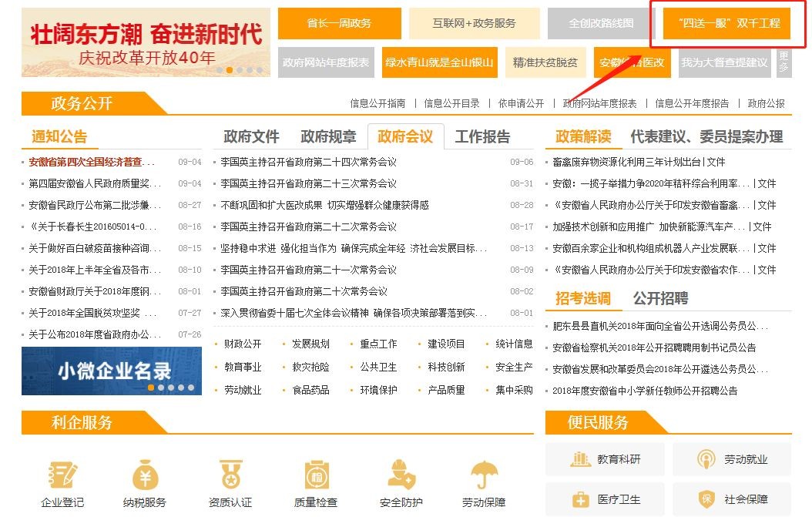Open the 企业登记 service icon
Viewport: 812px width, 517px height.
[x=62, y=475]
